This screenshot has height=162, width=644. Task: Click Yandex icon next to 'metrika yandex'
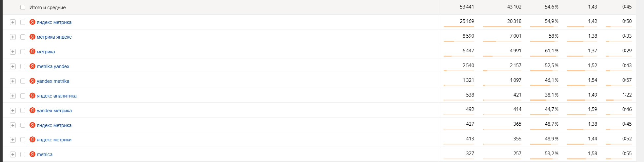32,66
